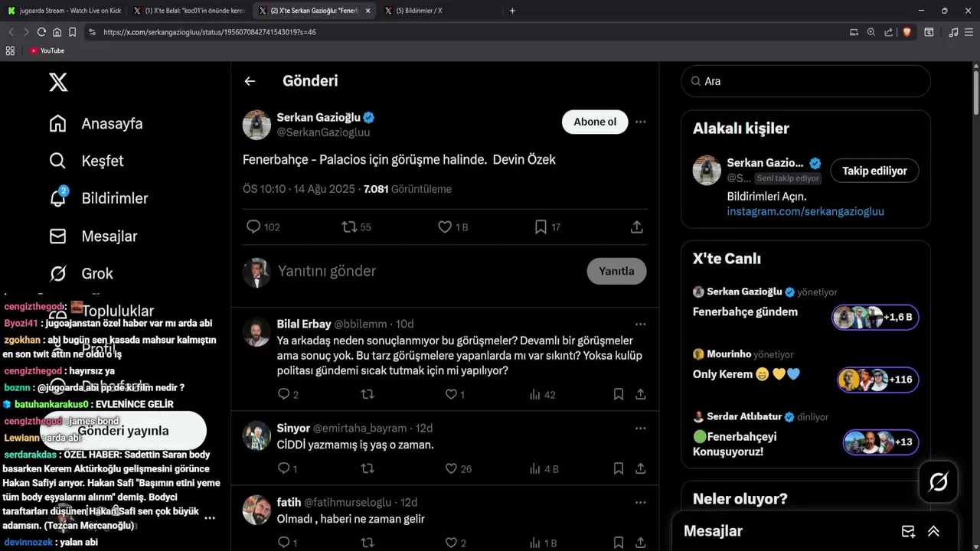Repost the main tweet with 55 reposts
Image resolution: width=980 pixels, height=551 pixels.
tap(349, 227)
